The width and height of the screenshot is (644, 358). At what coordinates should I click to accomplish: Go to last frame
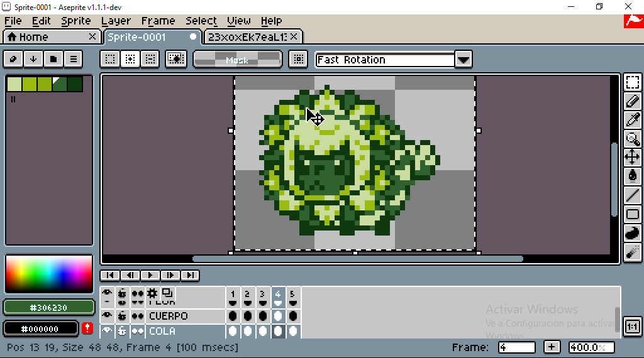pos(190,275)
